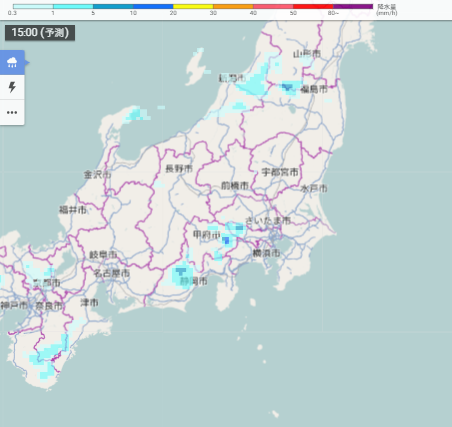
Task: Click the 静岡市 city label on map
Action: tap(194, 281)
